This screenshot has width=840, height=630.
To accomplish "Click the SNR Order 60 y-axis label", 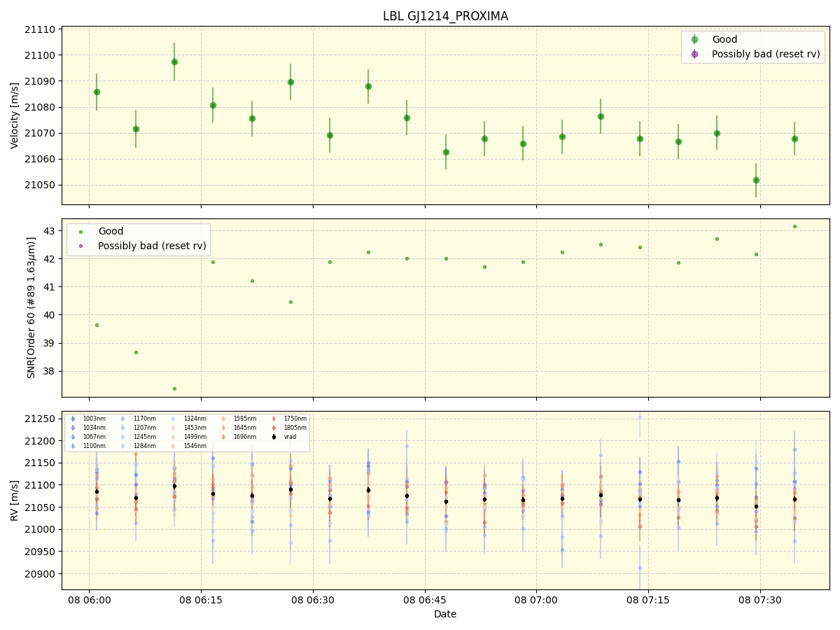I will tap(31, 308).
